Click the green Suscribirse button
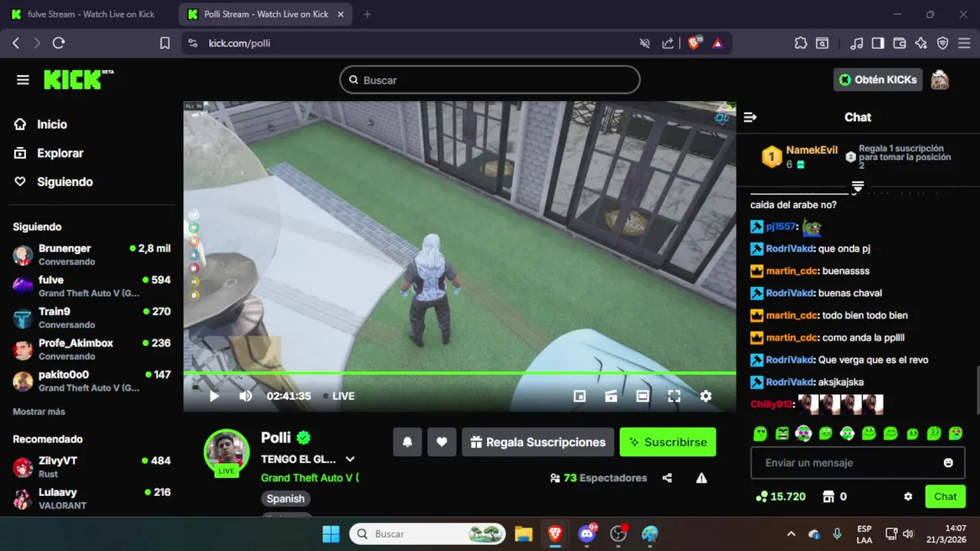 pos(668,442)
